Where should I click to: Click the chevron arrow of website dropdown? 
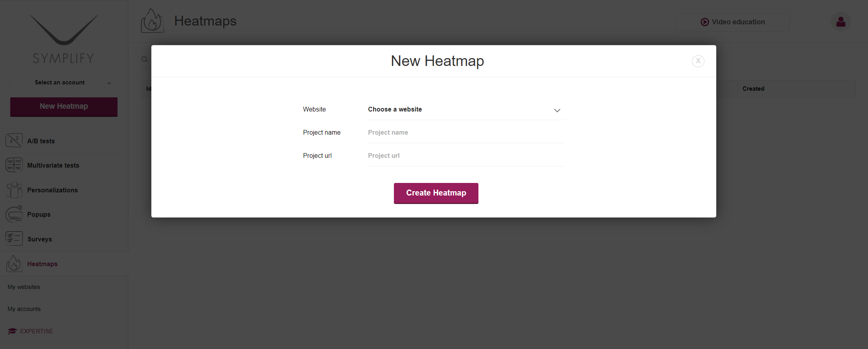557,110
